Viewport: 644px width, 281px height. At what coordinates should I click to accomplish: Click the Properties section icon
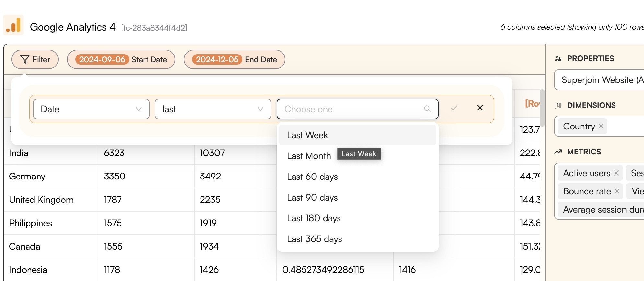tap(558, 59)
